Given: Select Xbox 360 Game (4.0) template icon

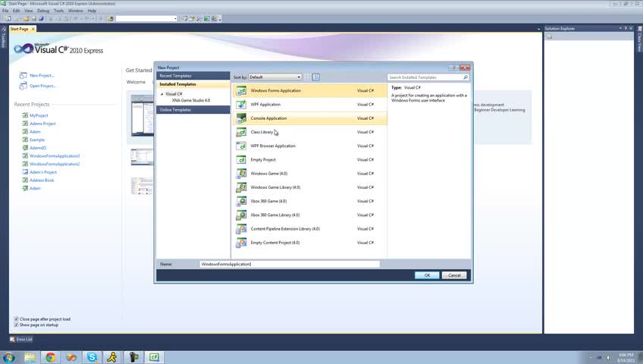Looking at the screenshot, I should pyautogui.click(x=241, y=201).
